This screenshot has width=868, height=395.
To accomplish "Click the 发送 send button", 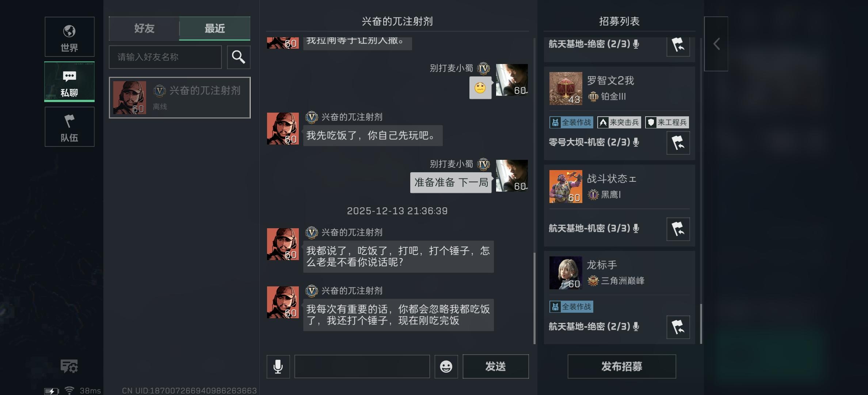I will pos(495,366).
